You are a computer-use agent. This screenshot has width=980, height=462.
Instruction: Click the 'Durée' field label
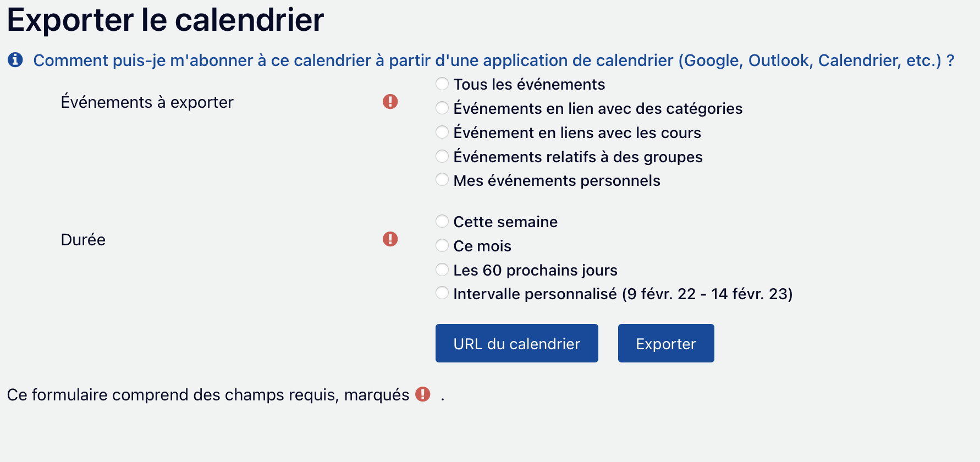click(83, 240)
